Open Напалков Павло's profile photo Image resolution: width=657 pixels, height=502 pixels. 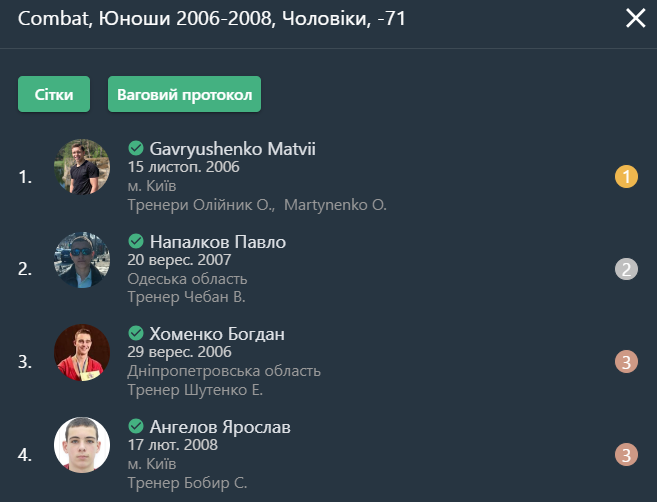[x=82, y=260]
